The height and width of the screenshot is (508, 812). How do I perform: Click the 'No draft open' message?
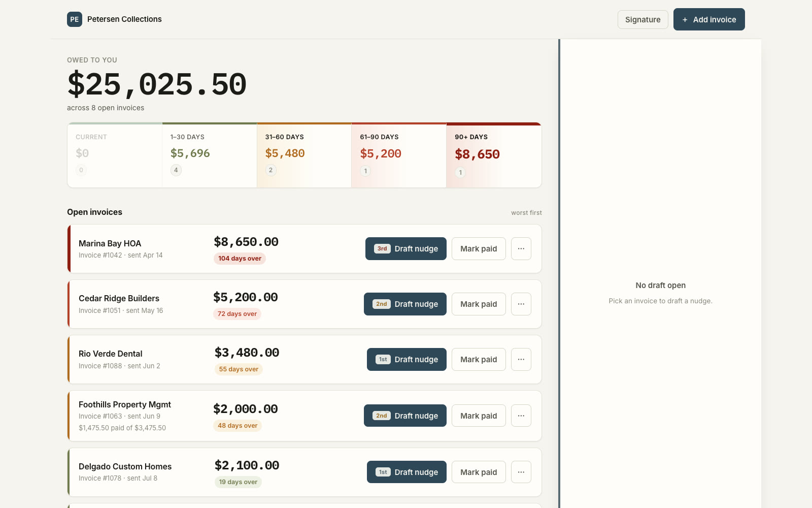coord(660,285)
